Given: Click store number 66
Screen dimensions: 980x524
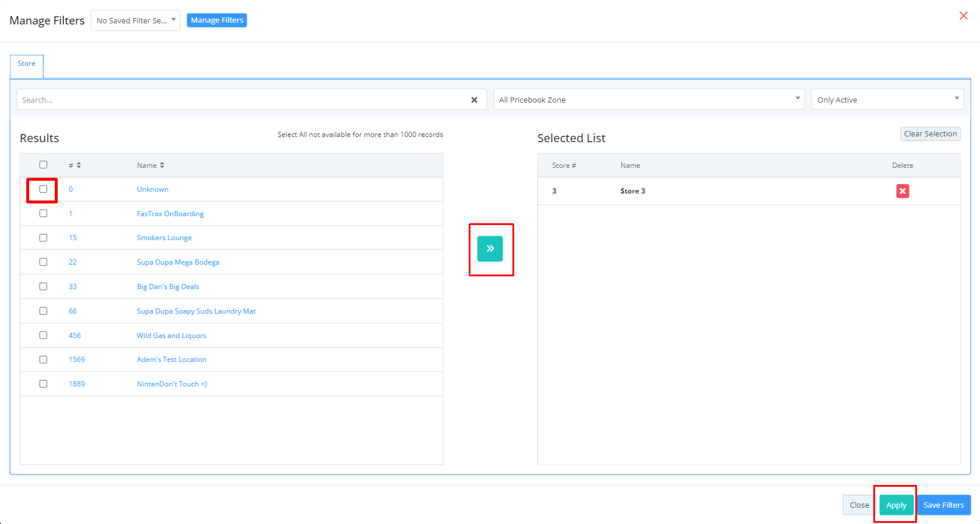Looking at the screenshot, I should click(73, 311).
